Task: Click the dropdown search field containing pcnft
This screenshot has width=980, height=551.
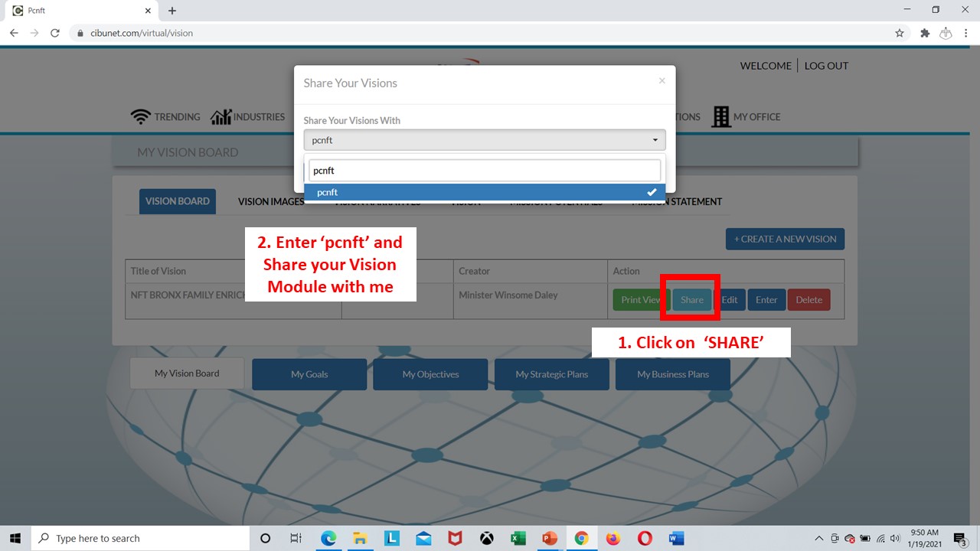Action: coord(484,171)
